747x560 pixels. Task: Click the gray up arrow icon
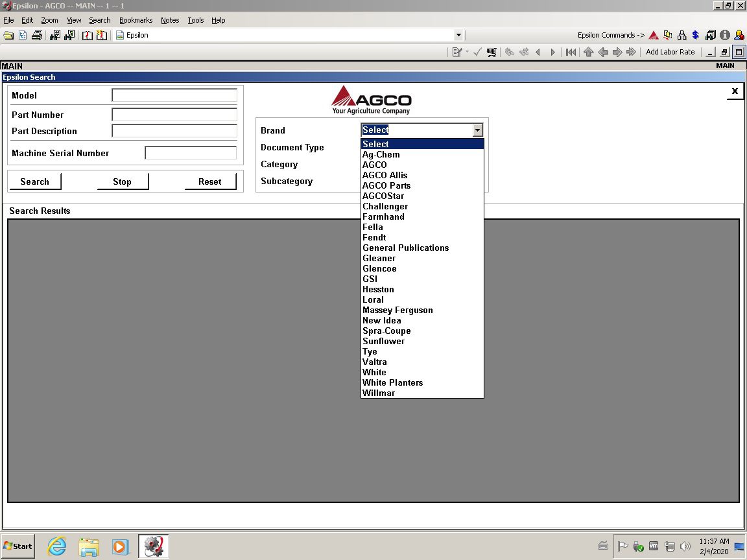(x=588, y=52)
